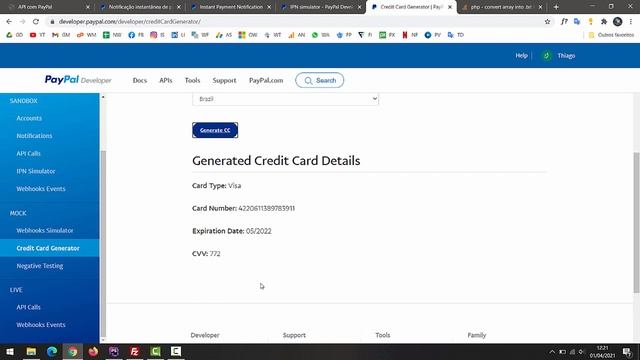Click the Generate CC button
The width and height of the screenshot is (640, 360).
click(x=215, y=130)
